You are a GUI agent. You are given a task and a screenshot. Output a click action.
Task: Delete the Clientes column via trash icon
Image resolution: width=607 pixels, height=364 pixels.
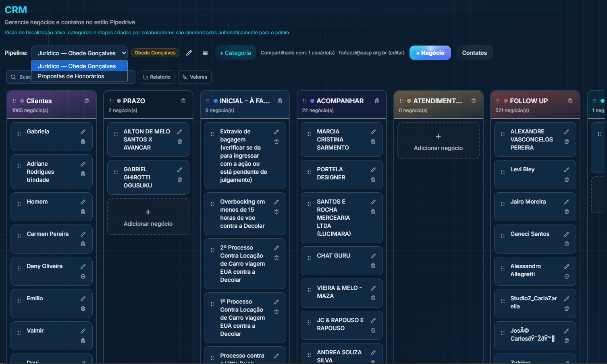point(87,101)
